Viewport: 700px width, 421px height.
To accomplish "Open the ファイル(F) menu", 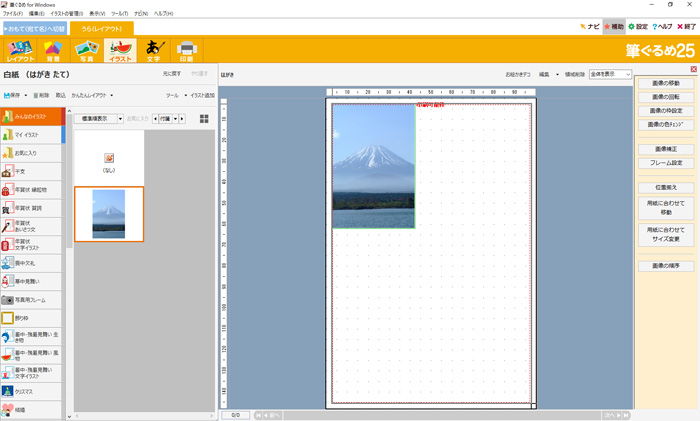I will [13, 14].
